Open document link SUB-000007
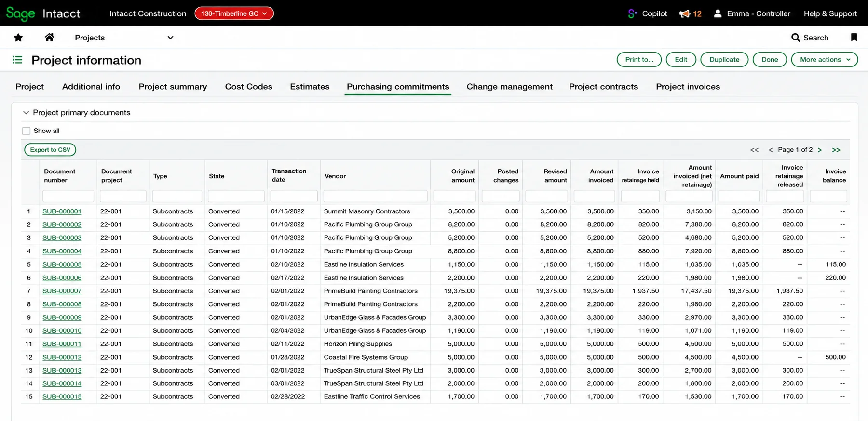868x421 pixels. [x=62, y=291]
